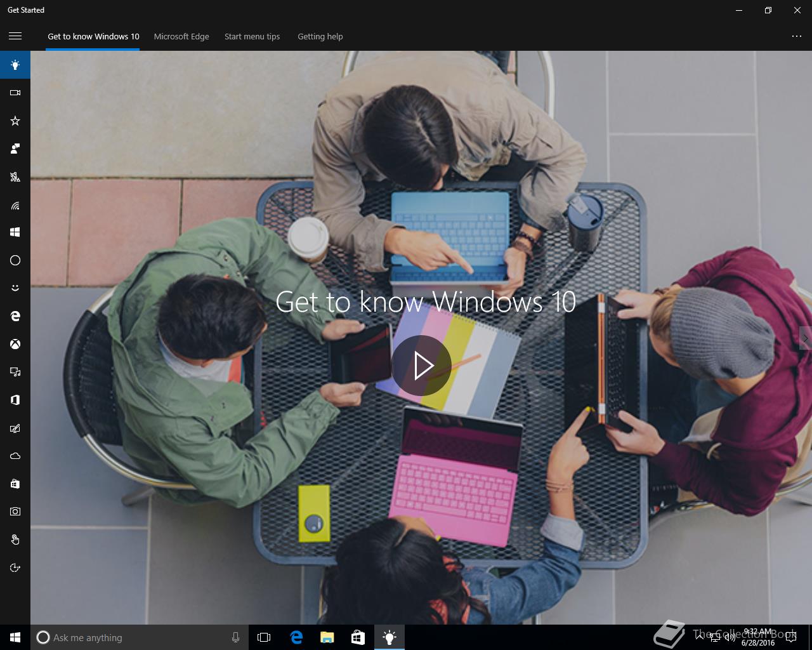The height and width of the screenshot is (650, 812).
Task: Open Task View from the taskbar
Action: (x=264, y=637)
